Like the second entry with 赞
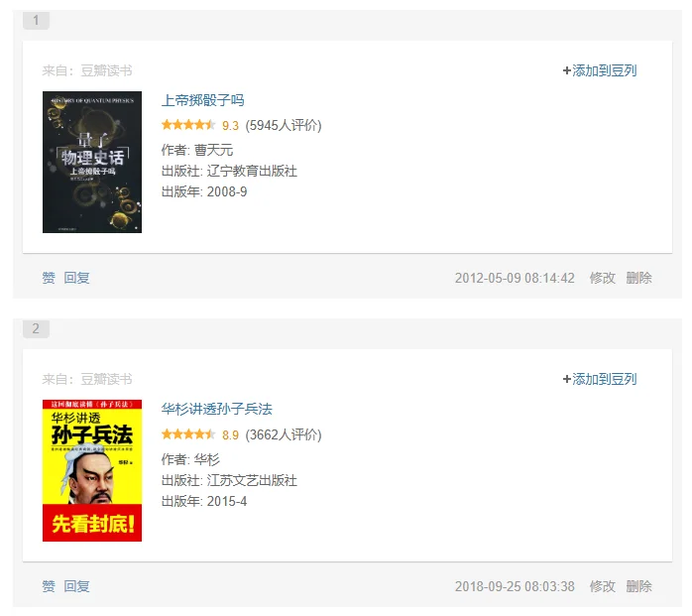This screenshot has height=616, width=692. (x=49, y=586)
